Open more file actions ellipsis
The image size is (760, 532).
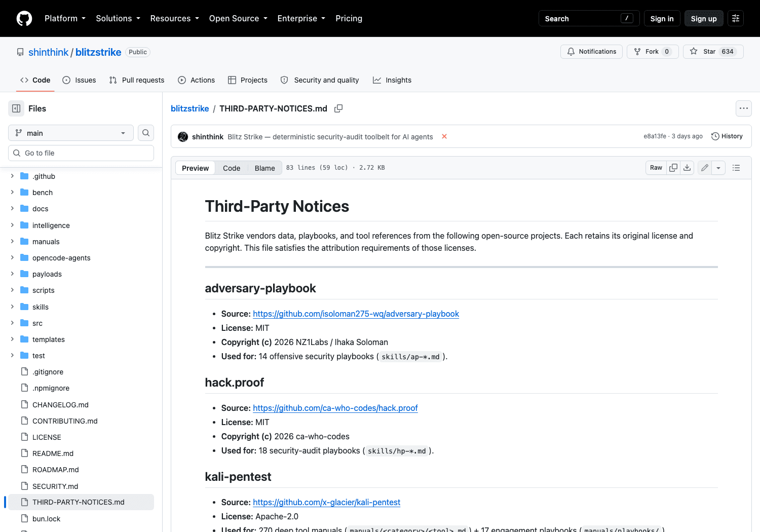744,108
